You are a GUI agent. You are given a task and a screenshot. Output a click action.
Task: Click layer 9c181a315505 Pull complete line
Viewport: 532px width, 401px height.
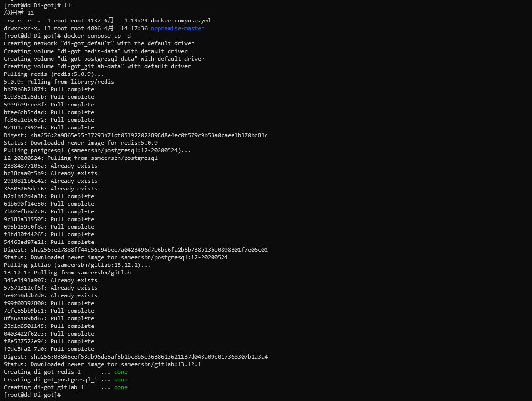click(x=49, y=219)
